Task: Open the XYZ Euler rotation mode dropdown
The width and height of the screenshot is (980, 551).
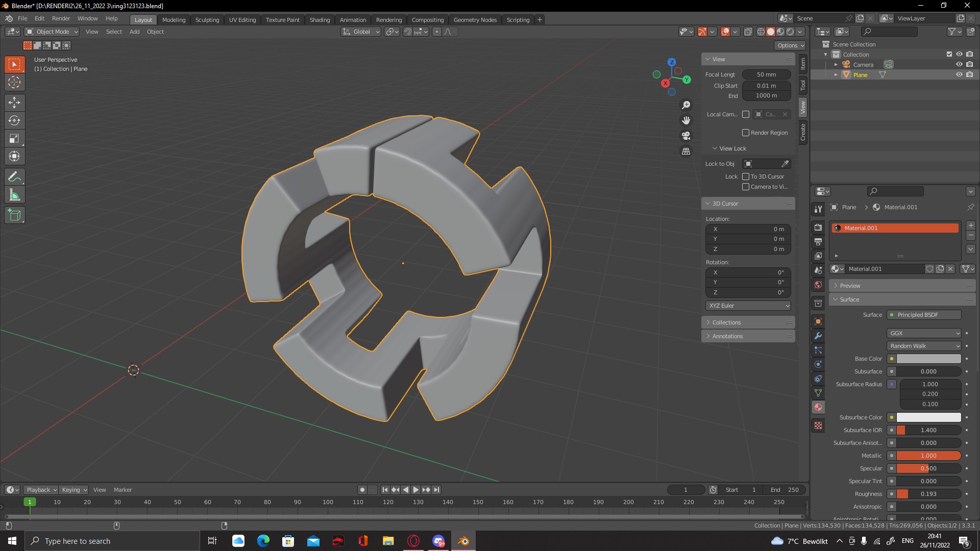Action: click(748, 306)
